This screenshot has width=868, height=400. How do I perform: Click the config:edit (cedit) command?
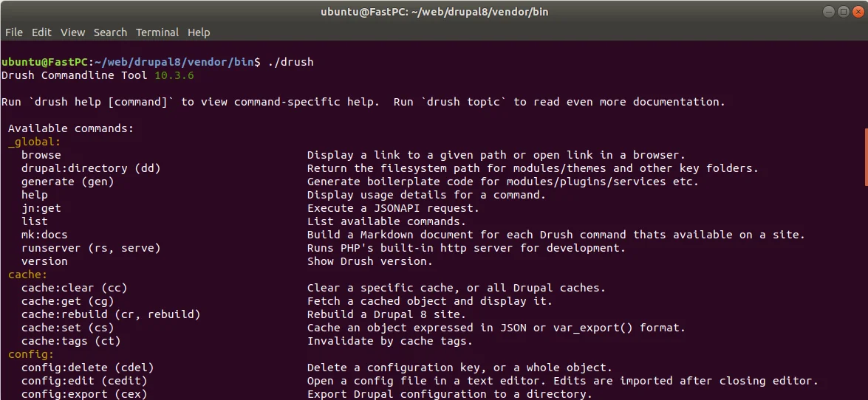84,381
